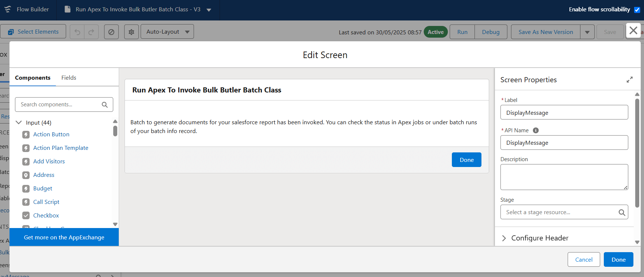Open the Stage resource combobox

pyautogui.click(x=564, y=212)
